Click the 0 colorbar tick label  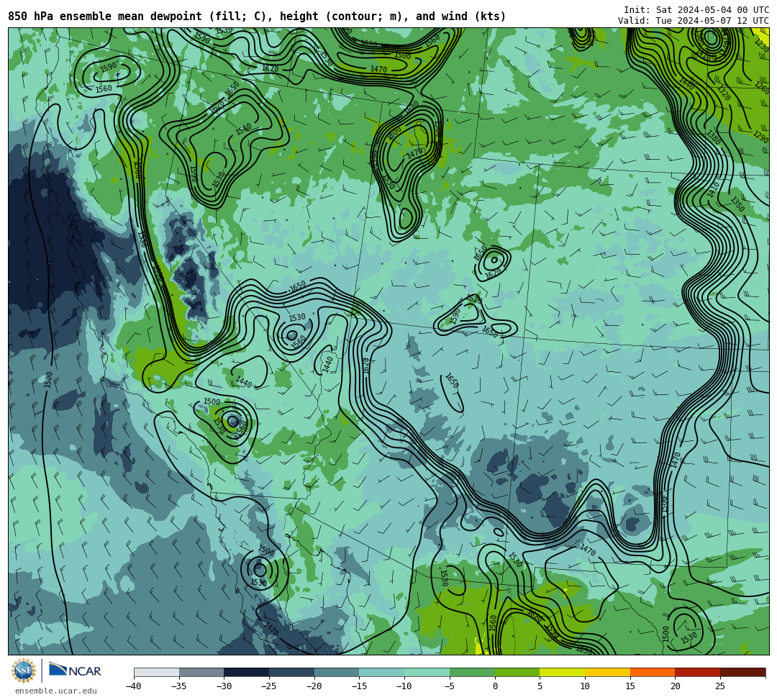point(494,686)
